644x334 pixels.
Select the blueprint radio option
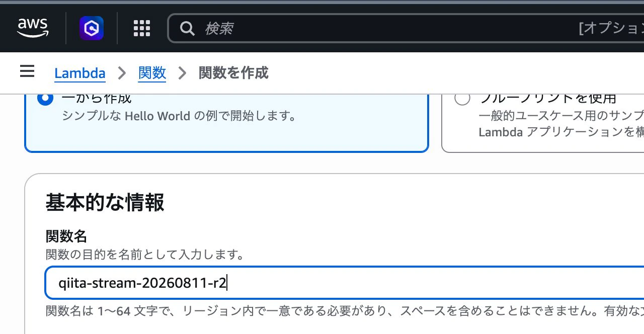[462, 98]
